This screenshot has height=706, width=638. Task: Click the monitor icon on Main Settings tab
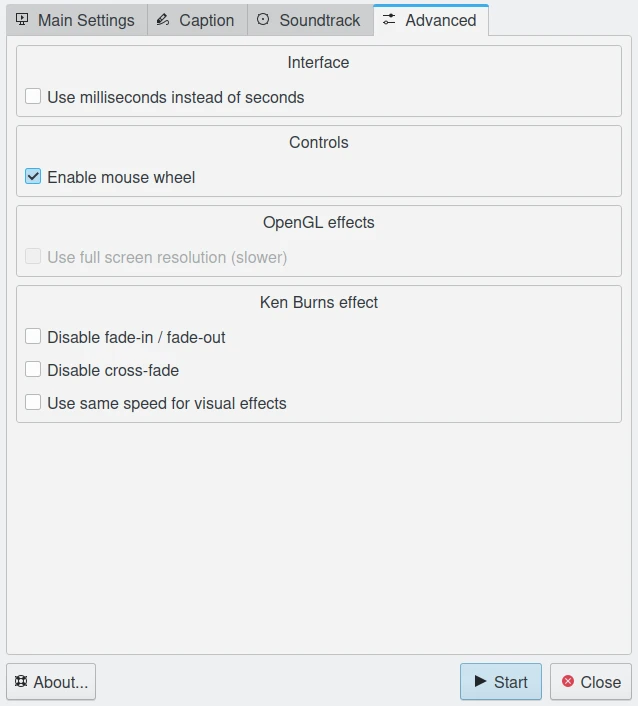click(22, 20)
